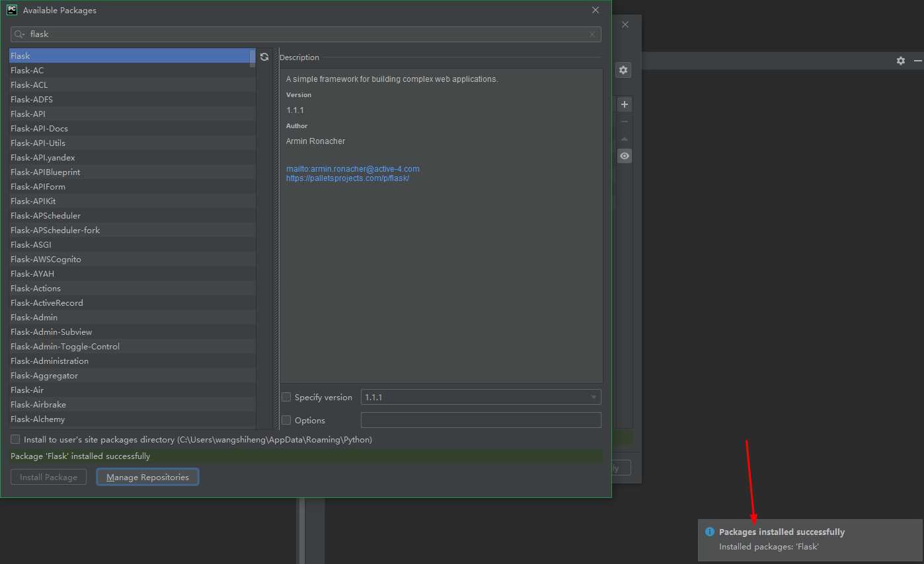Close the Settings dialog behind
Viewport: 924px width, 564px height.
[x=625, y=24]
